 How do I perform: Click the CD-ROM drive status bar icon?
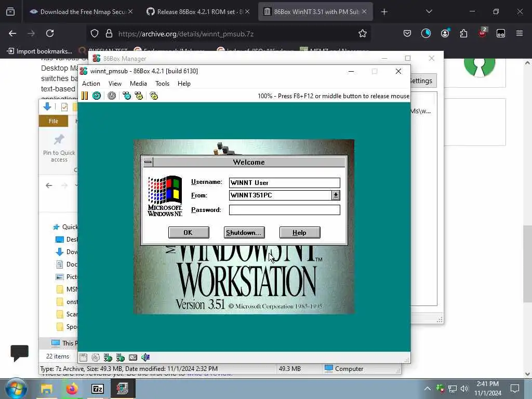pos(96,357)
